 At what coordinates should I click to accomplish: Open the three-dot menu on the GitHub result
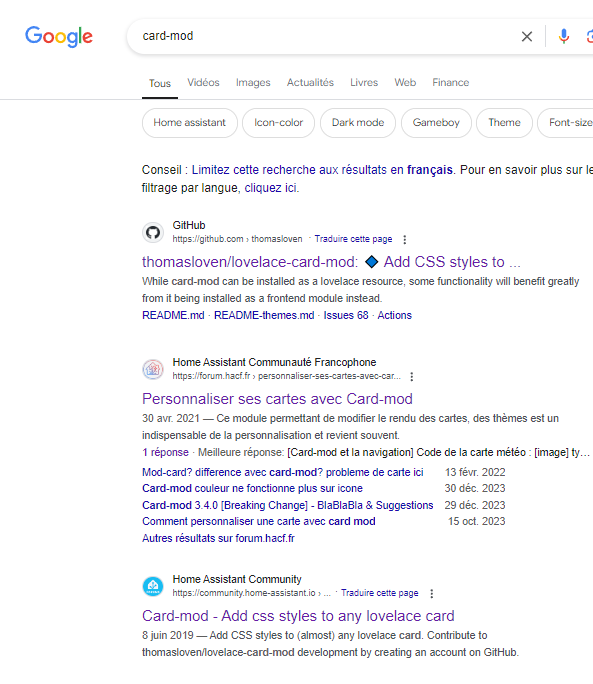pyautogui.click(x=404, y=239)
